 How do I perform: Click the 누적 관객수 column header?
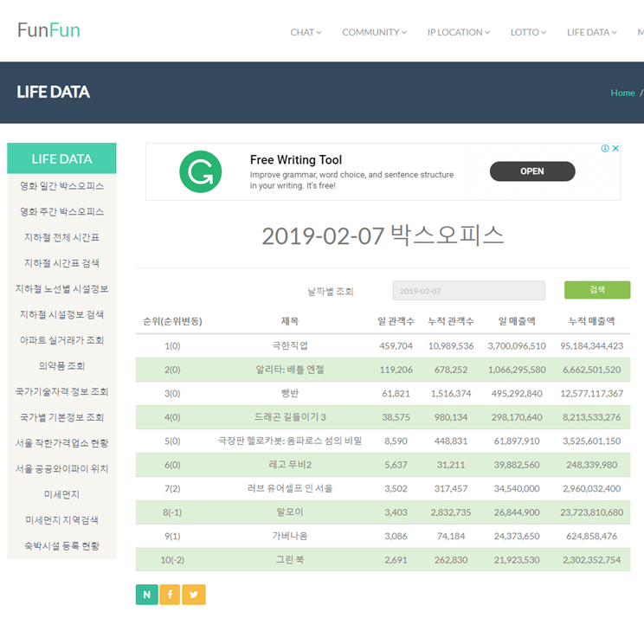[451, 321]
